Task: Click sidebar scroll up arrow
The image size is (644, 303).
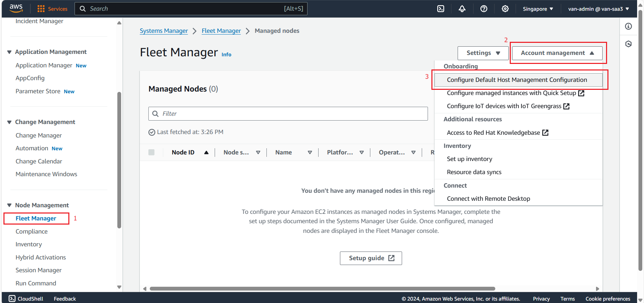Action: tap(119, 23)
